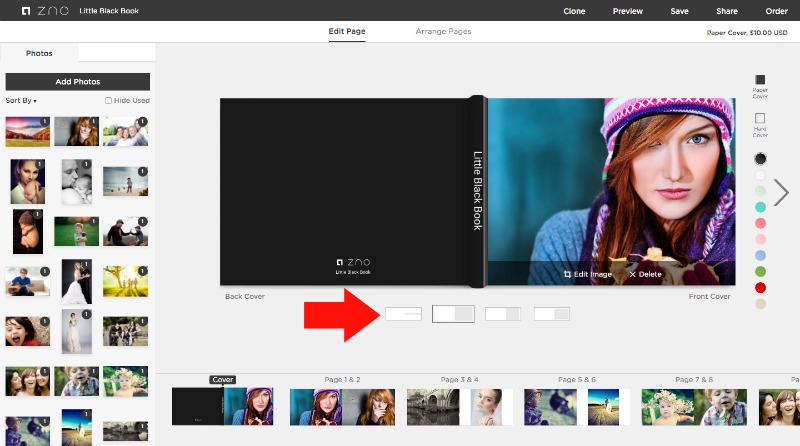
Task: Open the Page 7 & 8 thumbnail
Action: tap(694, 407)
